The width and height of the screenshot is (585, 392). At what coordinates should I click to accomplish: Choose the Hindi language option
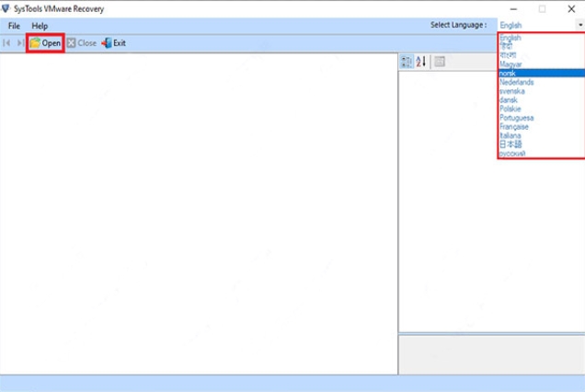tap(542, 46)
